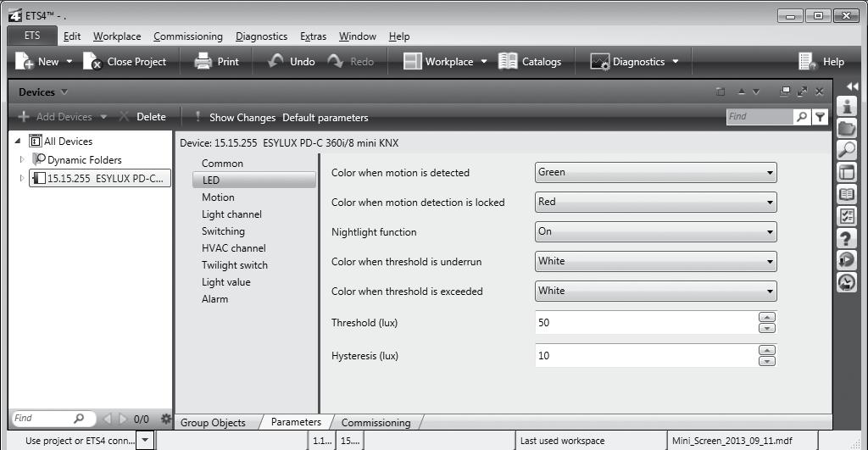
Task: Open the Extras menu
Action: [x=314, y=36]
